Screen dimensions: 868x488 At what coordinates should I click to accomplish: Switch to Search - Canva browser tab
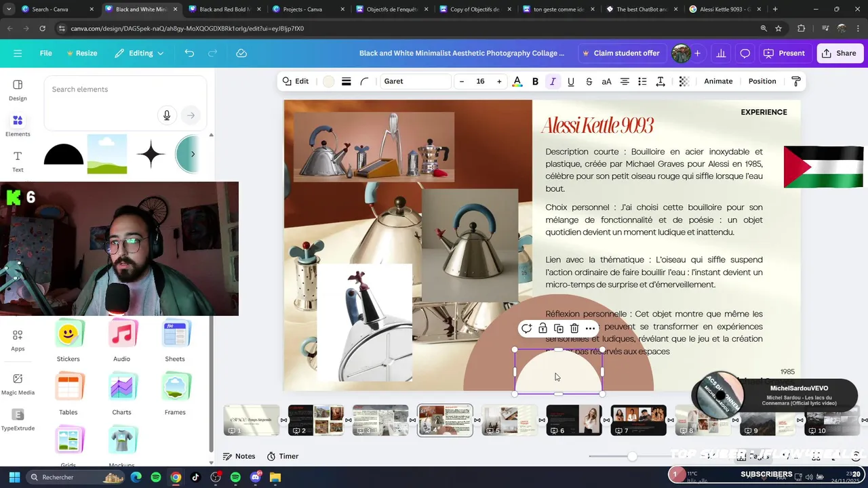pyautogui.click(x=57, y=9)
